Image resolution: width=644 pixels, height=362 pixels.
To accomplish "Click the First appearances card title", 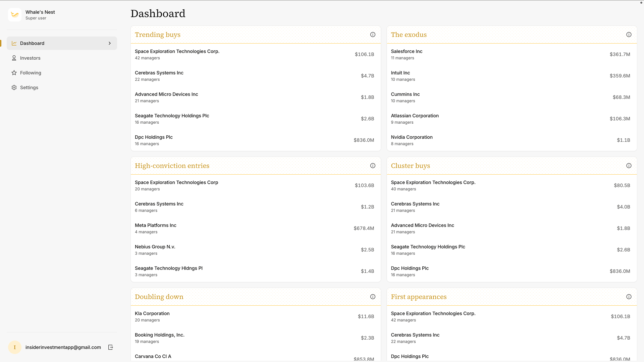I will click(x=419, y=297).
